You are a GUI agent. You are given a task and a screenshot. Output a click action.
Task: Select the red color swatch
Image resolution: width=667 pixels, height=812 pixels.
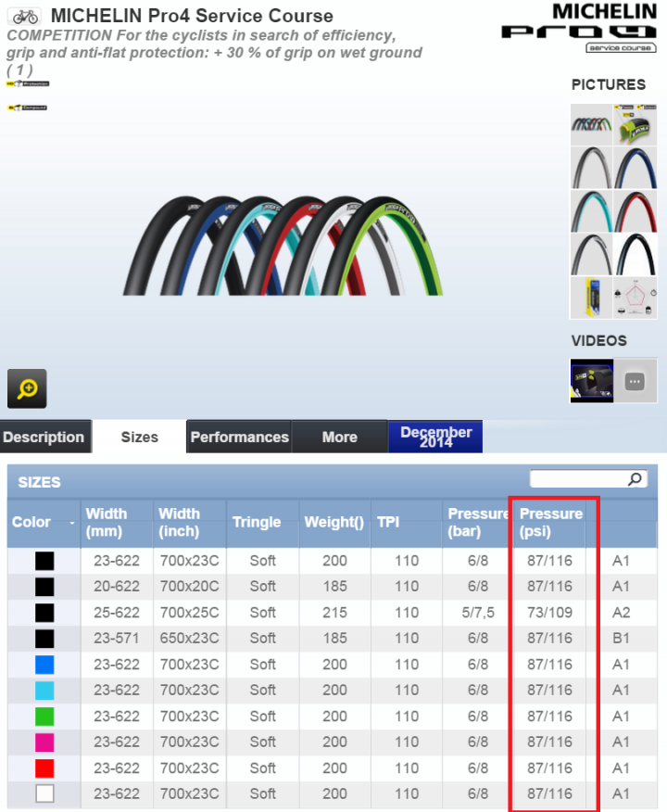44,768
